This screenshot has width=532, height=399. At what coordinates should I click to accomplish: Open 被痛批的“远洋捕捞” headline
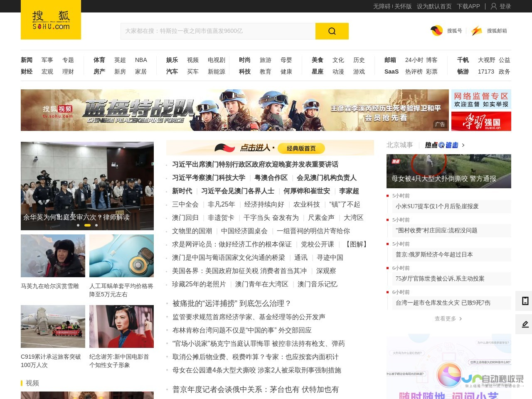(x=232, y=303)
